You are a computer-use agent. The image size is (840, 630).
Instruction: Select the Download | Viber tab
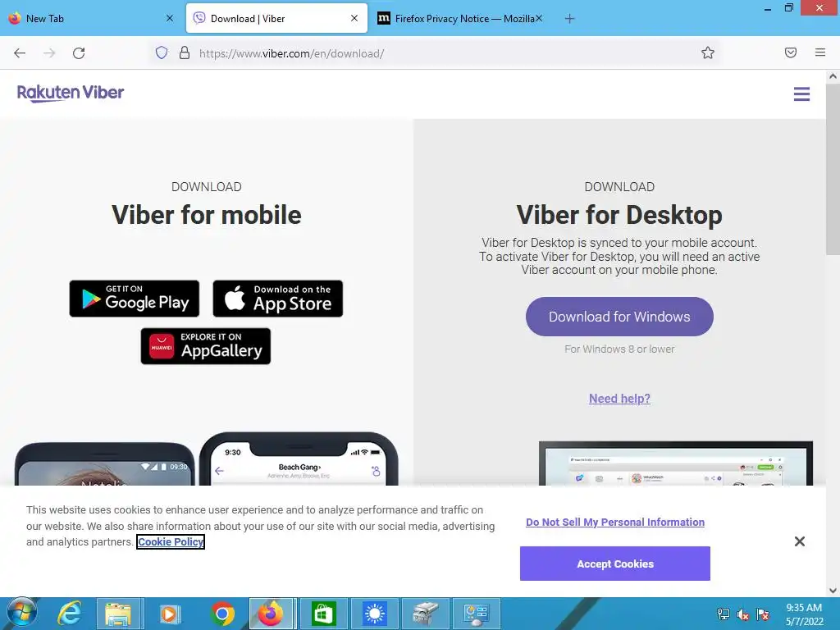276,19
